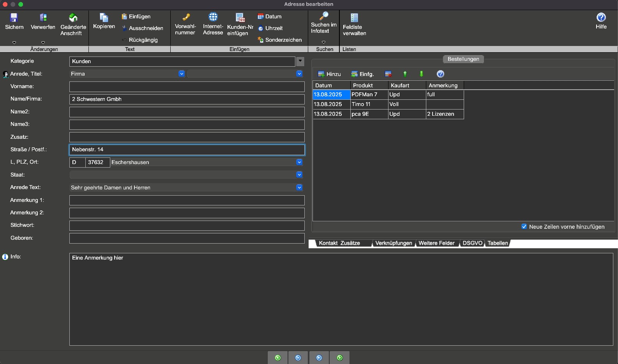The width and height of the screenshot is (618, 364).
Task: Select the pca 9E product cell
Action: click(369, 114)
